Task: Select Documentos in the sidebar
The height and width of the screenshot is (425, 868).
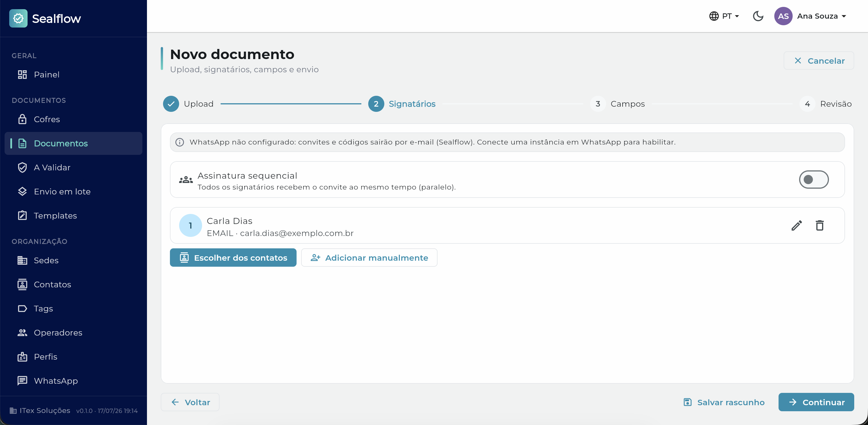Action: pos(73,143)
